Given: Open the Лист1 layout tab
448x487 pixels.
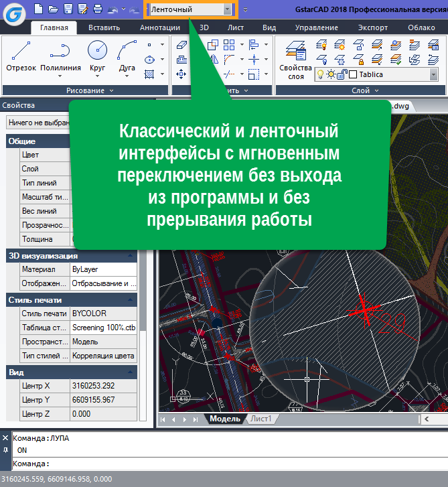Looking at the screenshot, I should [261, 419].
